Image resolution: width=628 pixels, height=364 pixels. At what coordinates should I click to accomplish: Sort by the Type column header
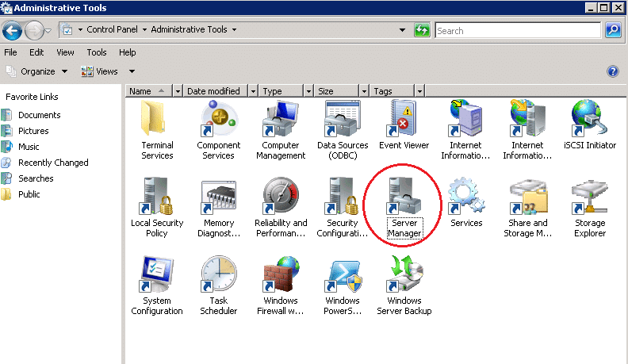(x=281, y=91)
